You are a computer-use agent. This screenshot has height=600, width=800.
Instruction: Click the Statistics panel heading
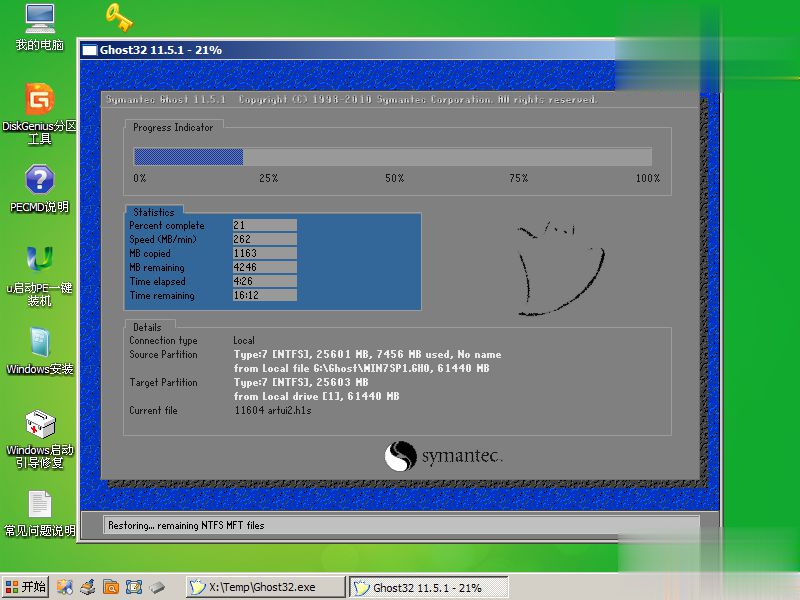[x=154, y=212]
